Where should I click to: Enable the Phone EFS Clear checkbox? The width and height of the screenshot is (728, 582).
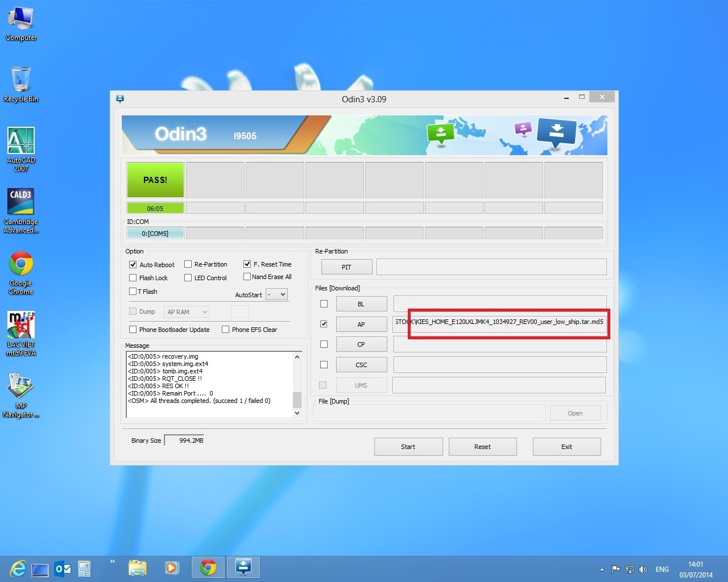click(226, 330)
